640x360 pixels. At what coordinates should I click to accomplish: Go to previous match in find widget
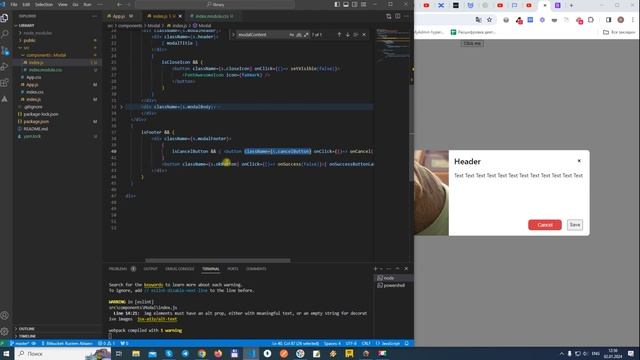pyautogui.click(x=339, y=35)
